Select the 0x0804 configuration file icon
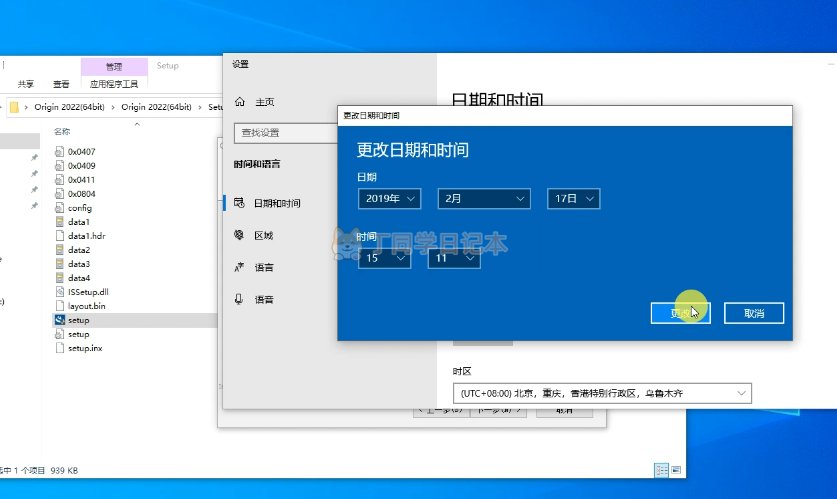Image resolution: width=837 pixels, height=499 pixels. pos(60,193)
